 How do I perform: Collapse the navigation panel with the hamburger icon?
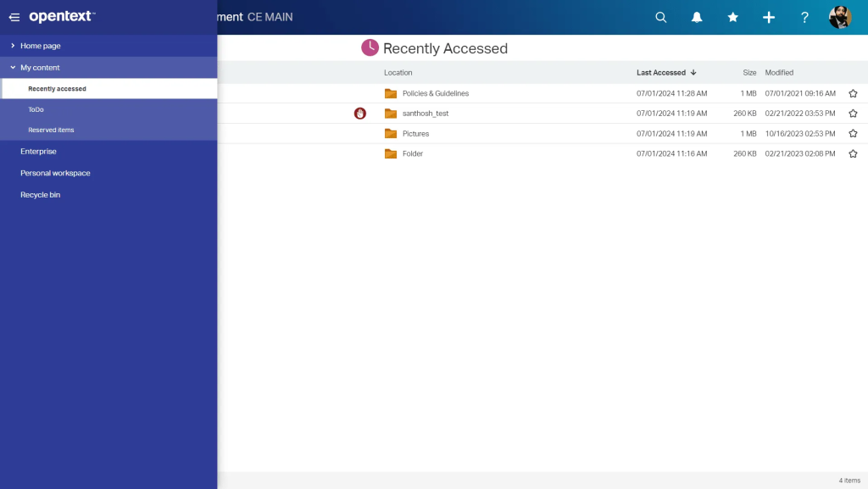coord(14,17)
